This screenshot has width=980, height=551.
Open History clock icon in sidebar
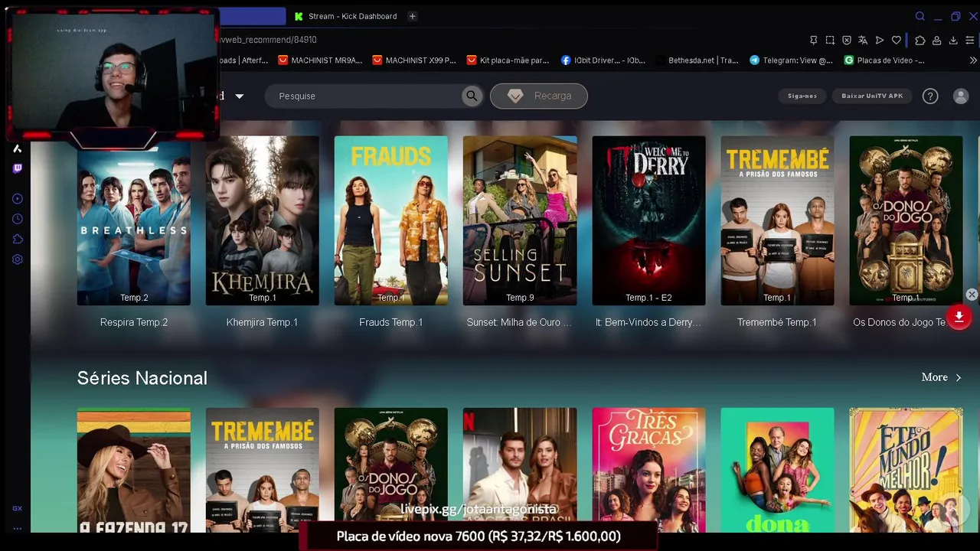17,219
